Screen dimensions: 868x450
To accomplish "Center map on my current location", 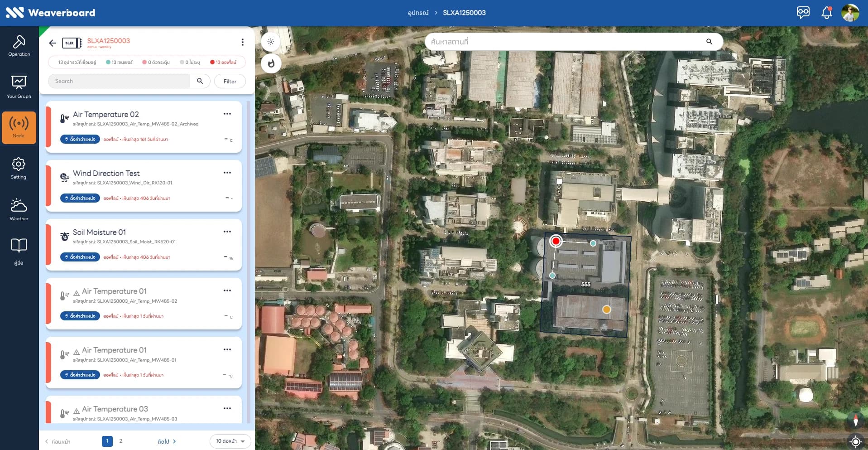I will click(x=855, y=441).
